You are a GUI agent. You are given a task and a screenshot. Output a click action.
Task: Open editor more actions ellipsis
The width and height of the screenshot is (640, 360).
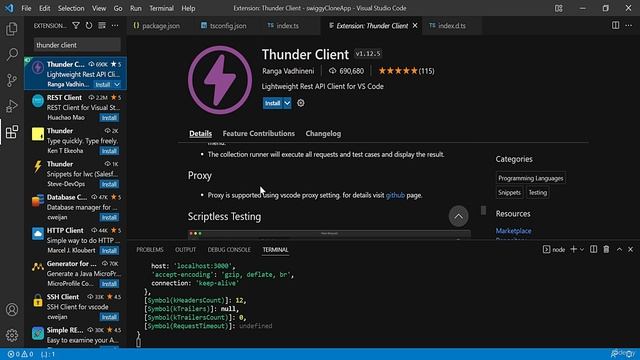[629, 25]
